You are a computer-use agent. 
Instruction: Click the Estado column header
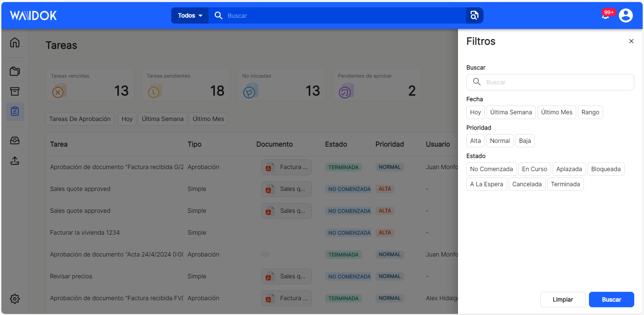click(336, 144)
